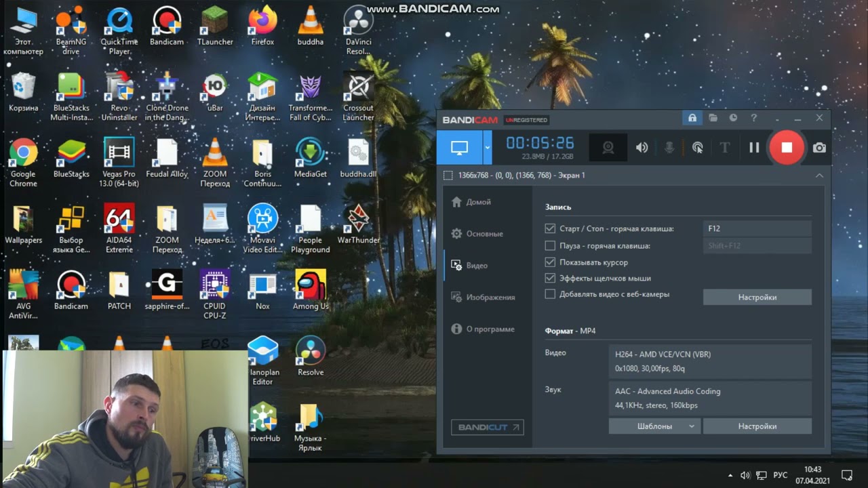Open Movavi Video Editor shortcut

click(262, 228)
